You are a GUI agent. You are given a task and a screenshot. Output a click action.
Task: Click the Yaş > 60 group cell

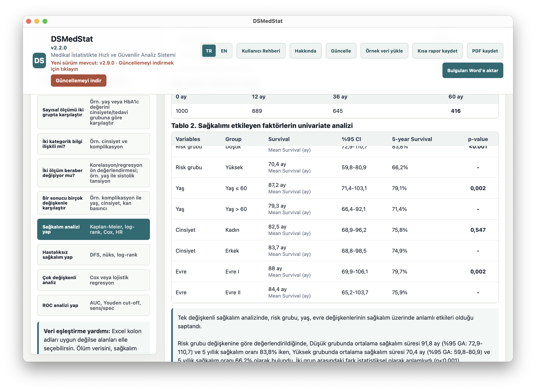[236, 209]
